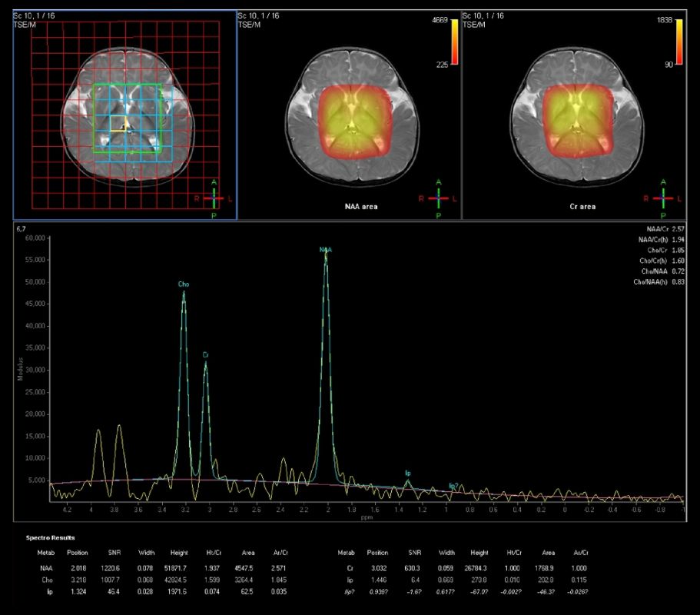Click the TSE/M label in the NAA map
The height and width of the screenshot is (615, 700).
pos(249,25)
